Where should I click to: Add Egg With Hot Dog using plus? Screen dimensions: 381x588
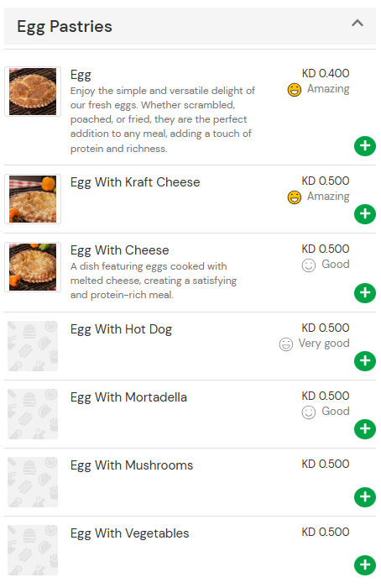pos(364,360)
